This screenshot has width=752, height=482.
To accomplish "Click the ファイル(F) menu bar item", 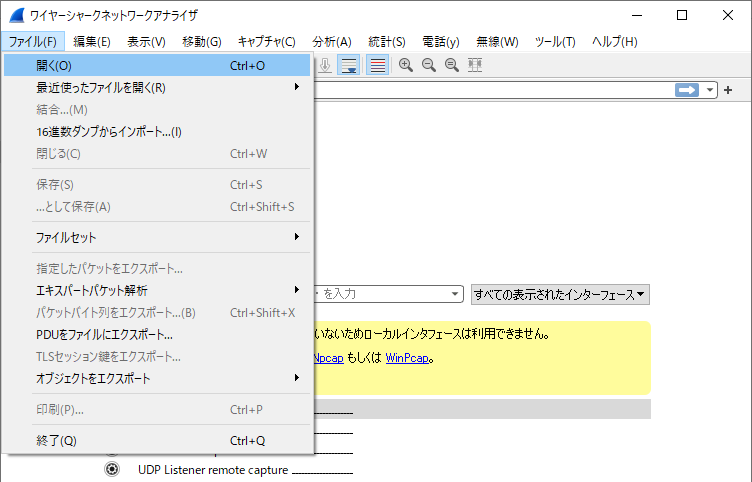I will click(x=33, y=42).
